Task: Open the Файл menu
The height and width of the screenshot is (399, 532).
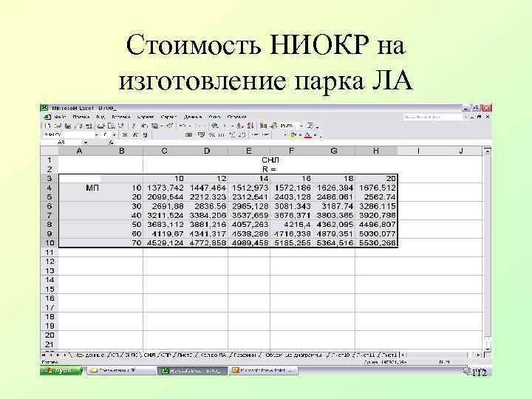Action: point(60,117)
